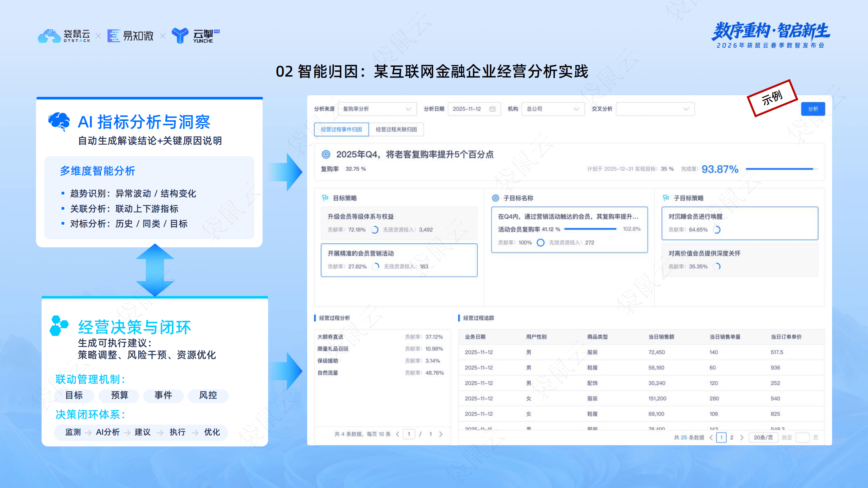The width and height of the screenshot is (868, 488).
Task: Click the 保级援助 row
Action: pos(382,361)
